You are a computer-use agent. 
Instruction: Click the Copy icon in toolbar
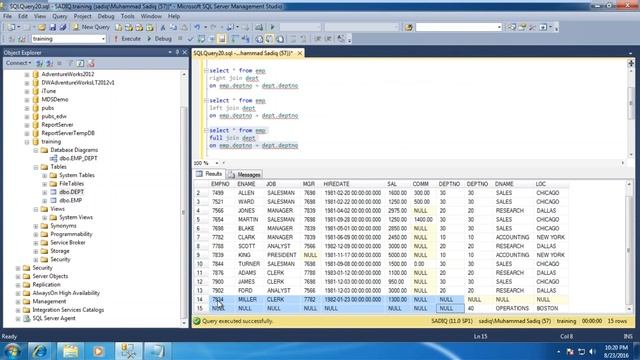pos(173,27)
